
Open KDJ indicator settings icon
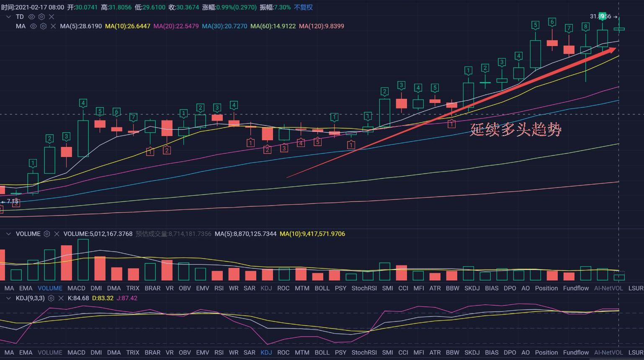coord(51,298)
